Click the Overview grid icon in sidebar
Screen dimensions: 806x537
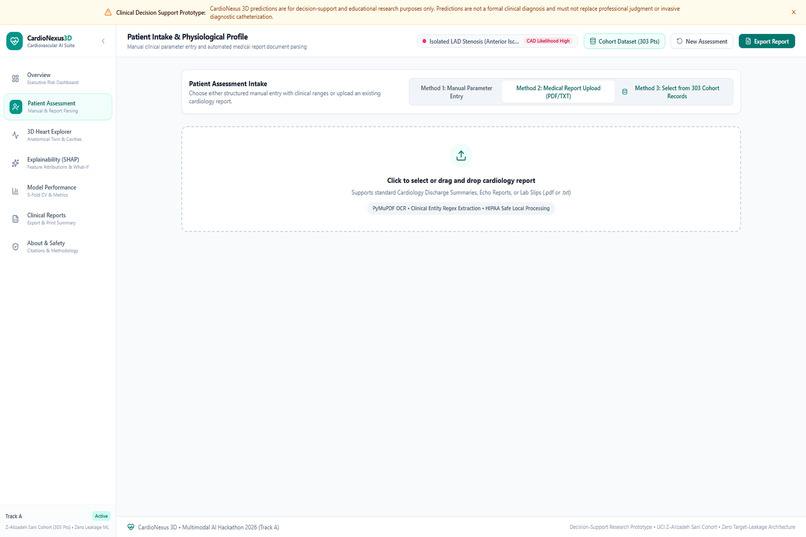coord(15,79)
